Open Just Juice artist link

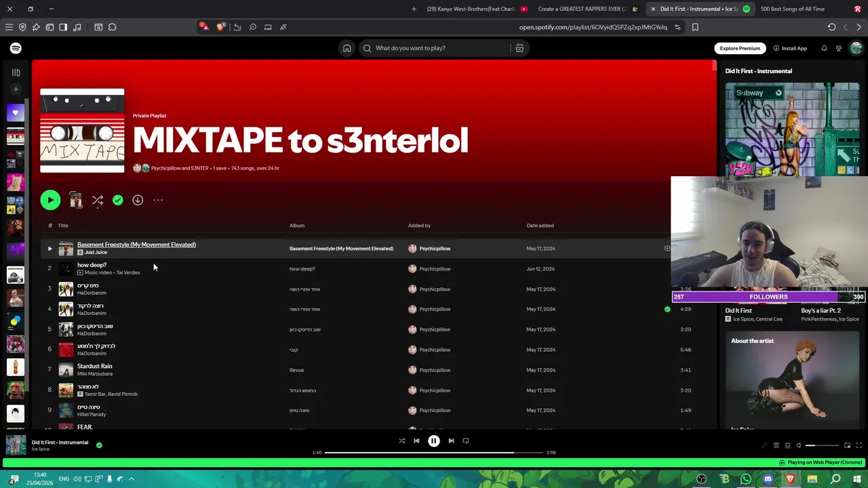[96, 252]
